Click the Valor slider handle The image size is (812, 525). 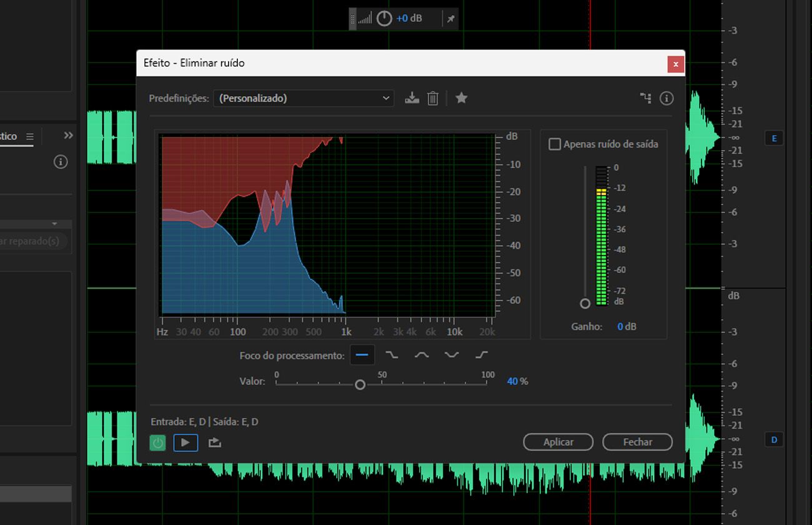360,384
